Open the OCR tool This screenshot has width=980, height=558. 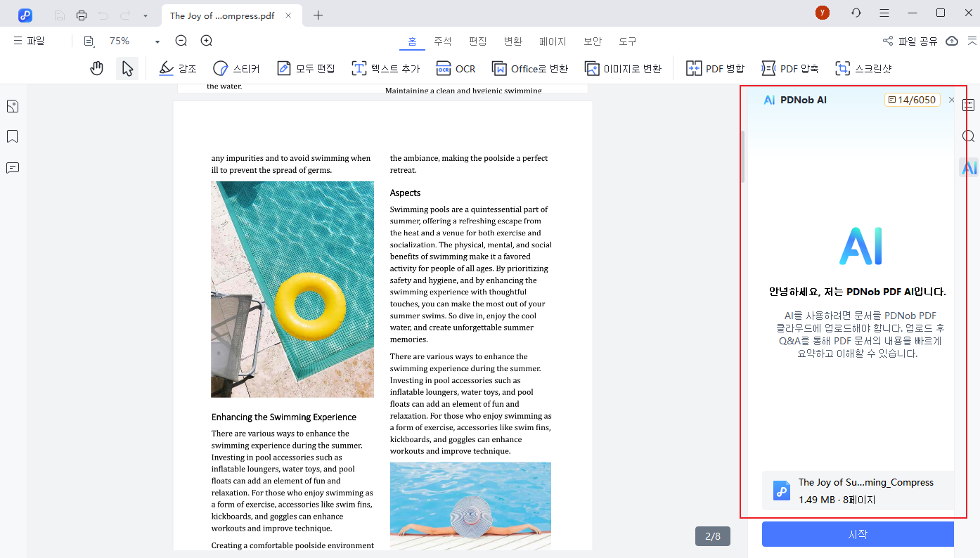(456, 68)
